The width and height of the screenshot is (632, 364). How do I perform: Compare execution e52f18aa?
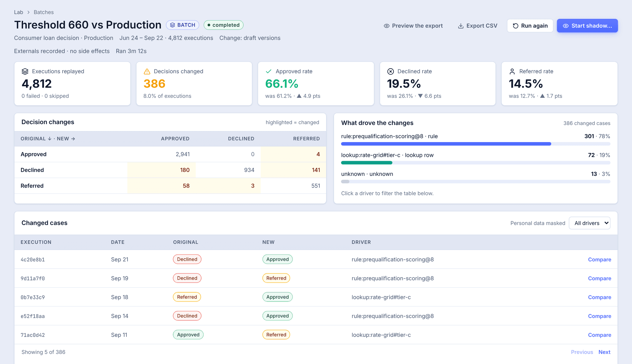(x=599, y=316)
